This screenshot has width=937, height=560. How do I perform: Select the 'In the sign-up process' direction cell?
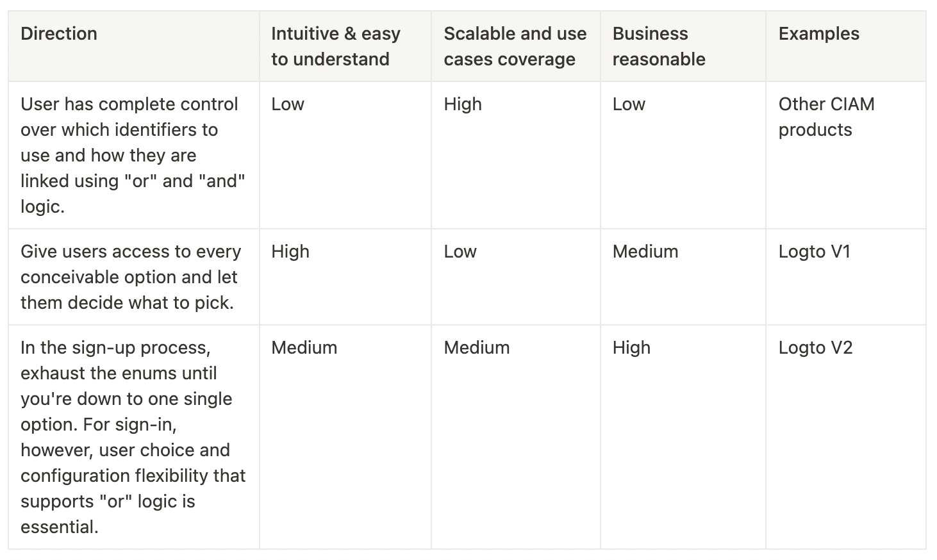click(x=133, y=437)
